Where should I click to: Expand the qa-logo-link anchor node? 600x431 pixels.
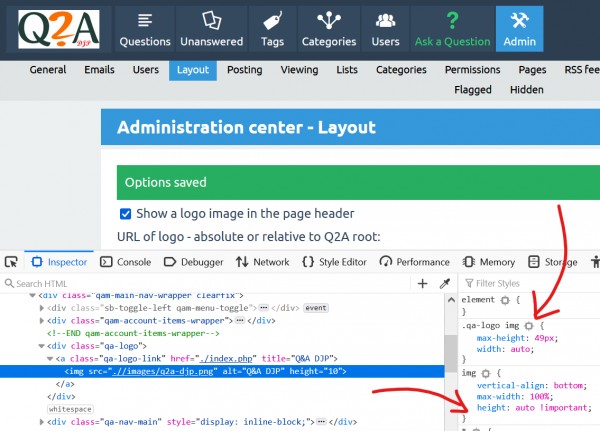click(49, 357)
